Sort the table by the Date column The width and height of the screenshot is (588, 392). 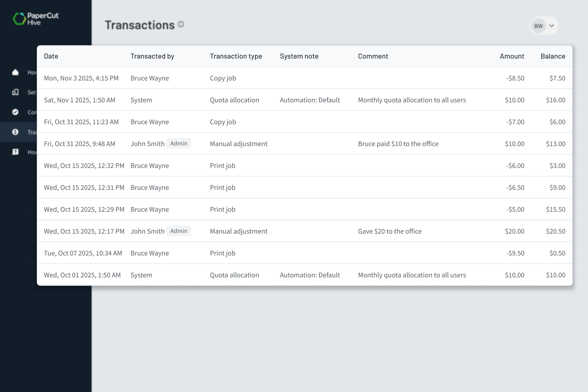pyautogui.click(x=51, y=56)
